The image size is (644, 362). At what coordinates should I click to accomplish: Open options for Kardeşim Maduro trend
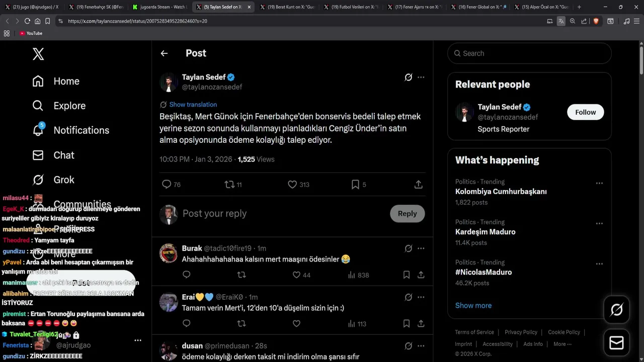[x=599, y=223]
